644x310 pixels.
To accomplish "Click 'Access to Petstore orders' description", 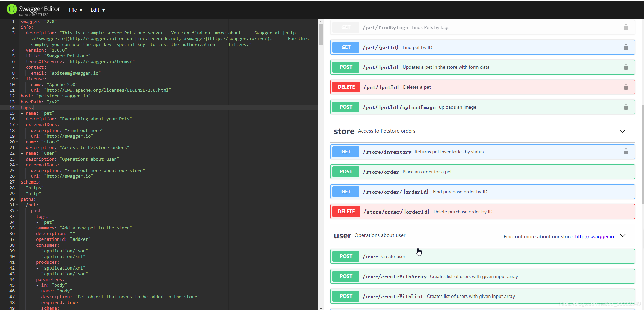I will [386, 131].
